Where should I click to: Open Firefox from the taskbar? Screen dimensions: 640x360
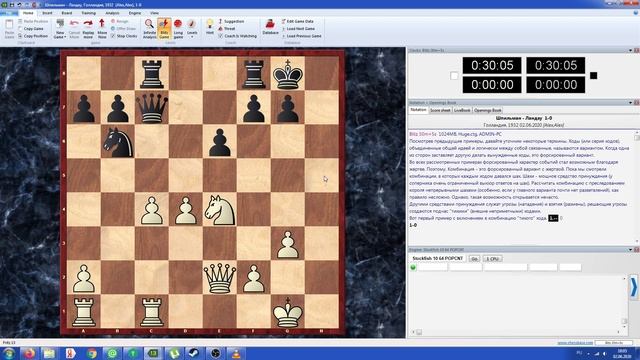(x=29, y=353)
